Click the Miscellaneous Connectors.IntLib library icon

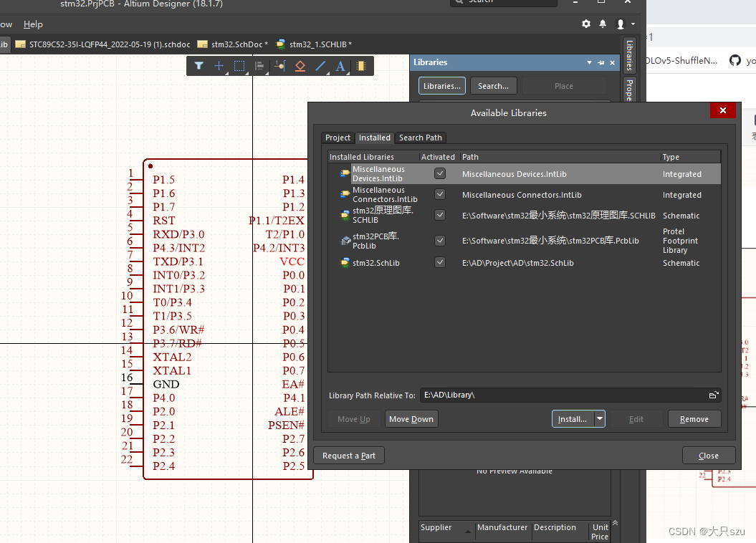(x=345, y=194)
